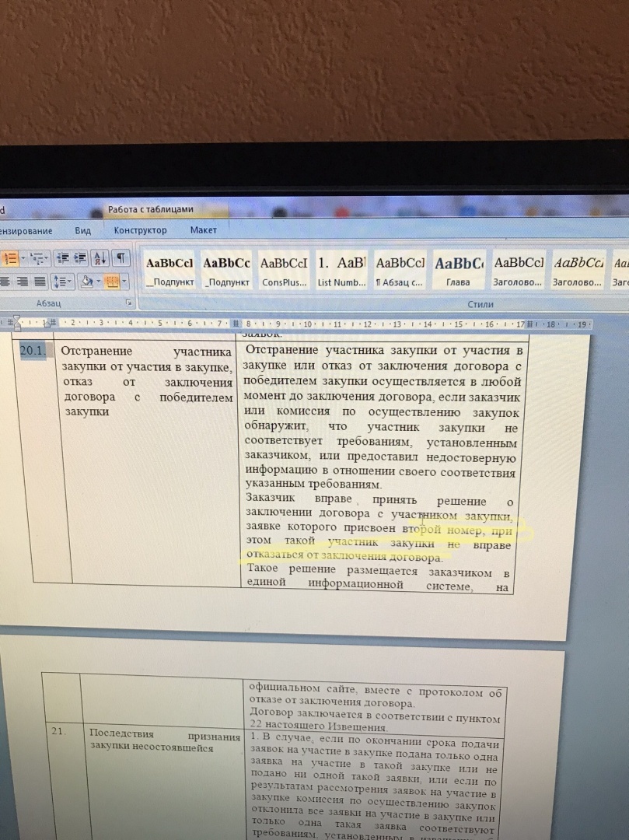Open the Абзац dialog launcher

tap(129, 303)
